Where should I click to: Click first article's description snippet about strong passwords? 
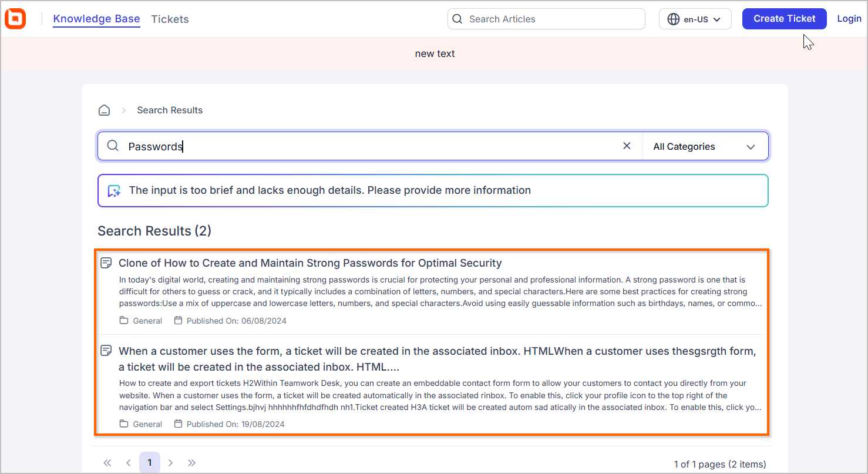coord(441,292)
